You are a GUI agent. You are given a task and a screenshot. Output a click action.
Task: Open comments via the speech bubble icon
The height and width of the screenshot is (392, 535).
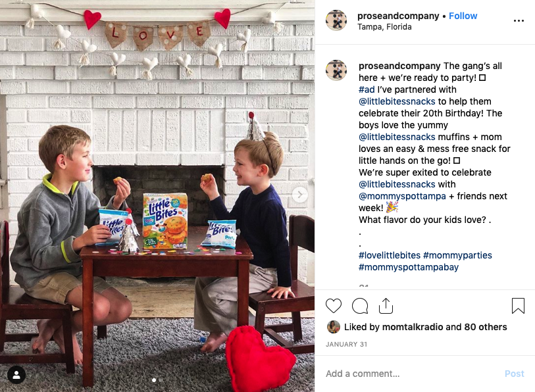(359, 306)
